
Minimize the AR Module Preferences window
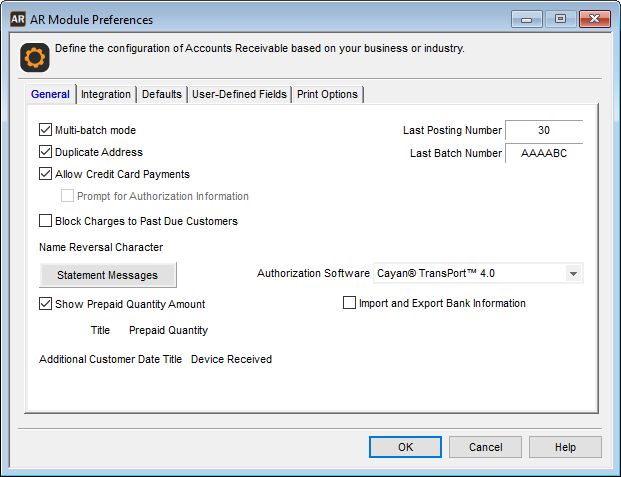(526, 19)
